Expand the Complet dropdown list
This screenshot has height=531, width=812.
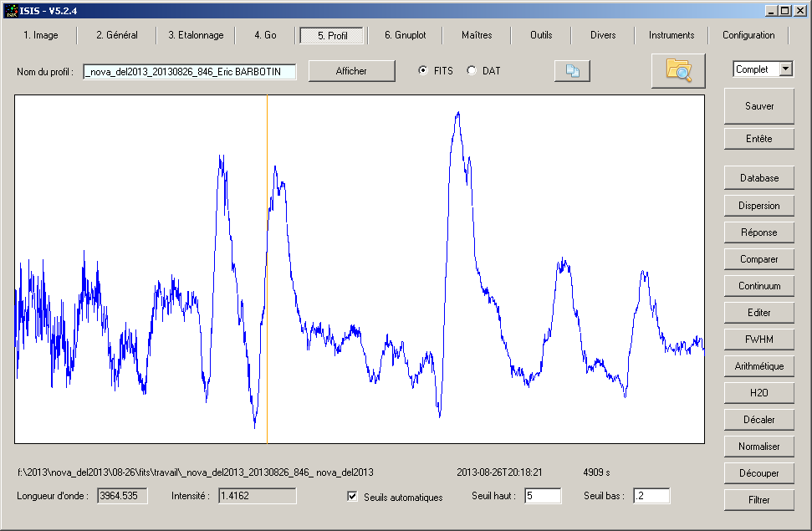pyautogui.click(x=785, y=69)
